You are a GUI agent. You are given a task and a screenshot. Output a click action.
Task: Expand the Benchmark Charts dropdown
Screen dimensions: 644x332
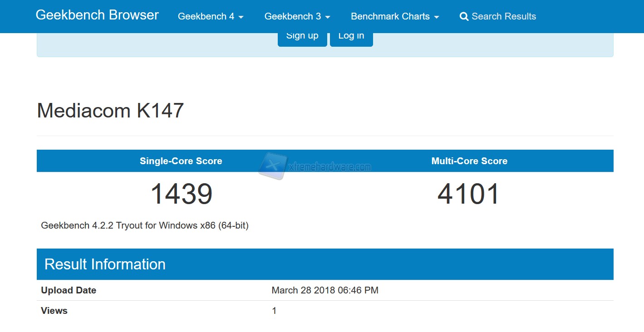(389, 16)
